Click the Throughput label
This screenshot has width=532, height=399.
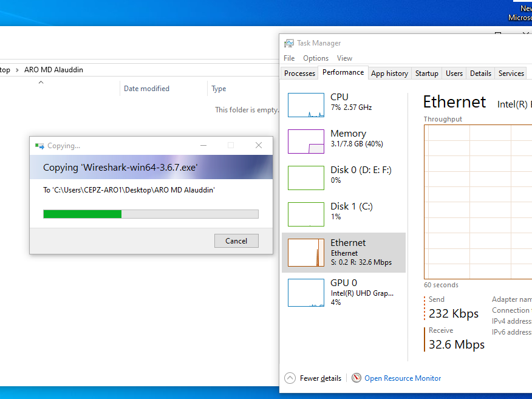pyautogui.click(x=443, y=119)
